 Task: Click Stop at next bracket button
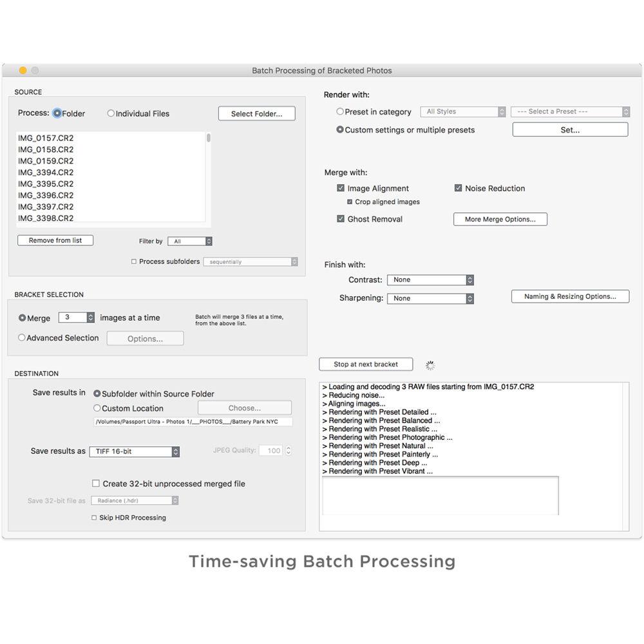click(366, 365)
